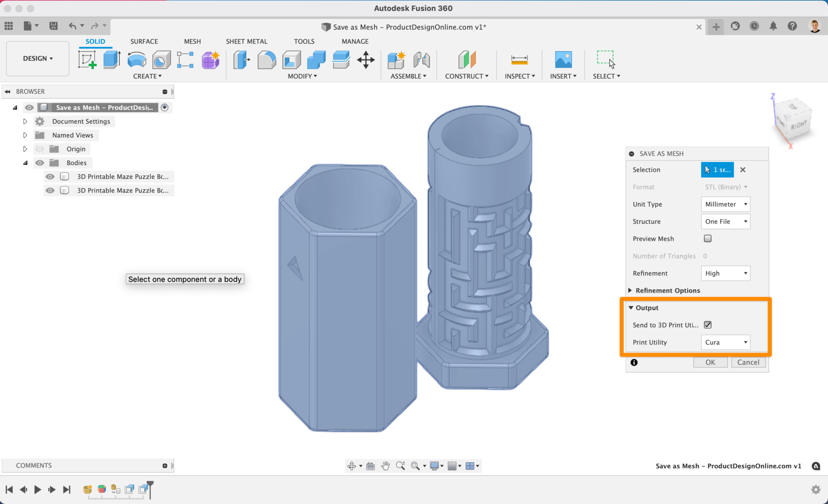Activate the Extrude tool
This screenshot has height=504, width=828.
click(111, 59)
